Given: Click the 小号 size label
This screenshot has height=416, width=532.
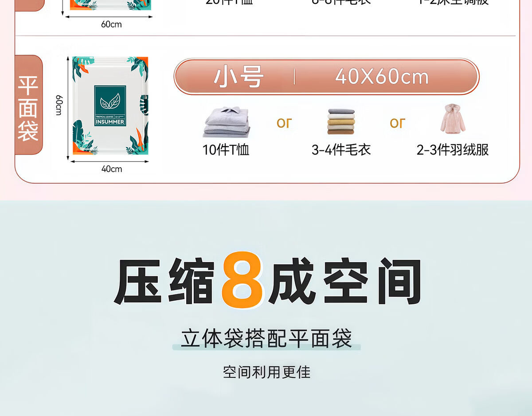Looking at the screenshot, I should 239,77.
